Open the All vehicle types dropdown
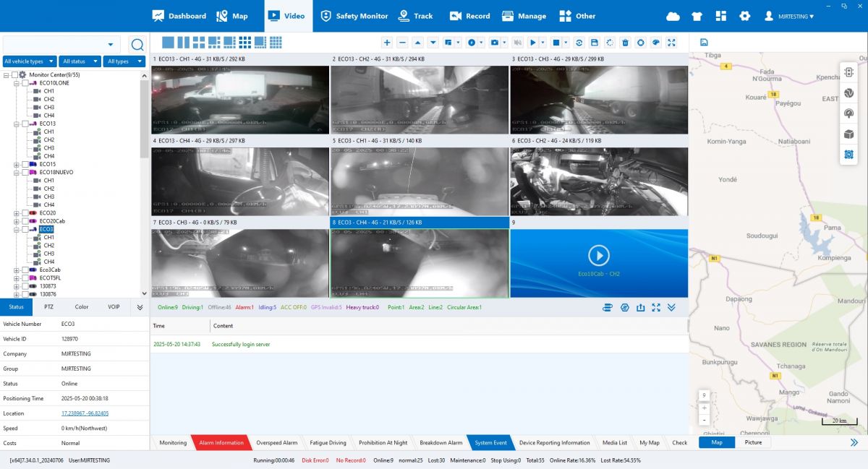 [30, 61]
